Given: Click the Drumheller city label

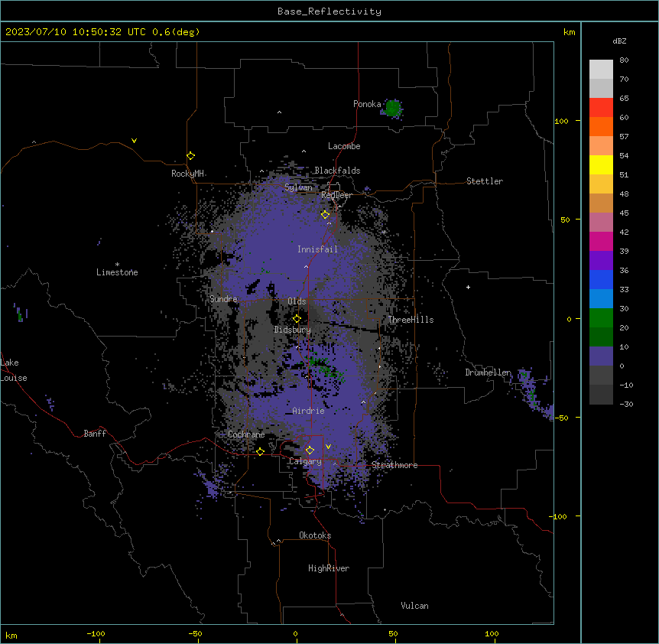Looking at the screenshot, I should [488, 372].
